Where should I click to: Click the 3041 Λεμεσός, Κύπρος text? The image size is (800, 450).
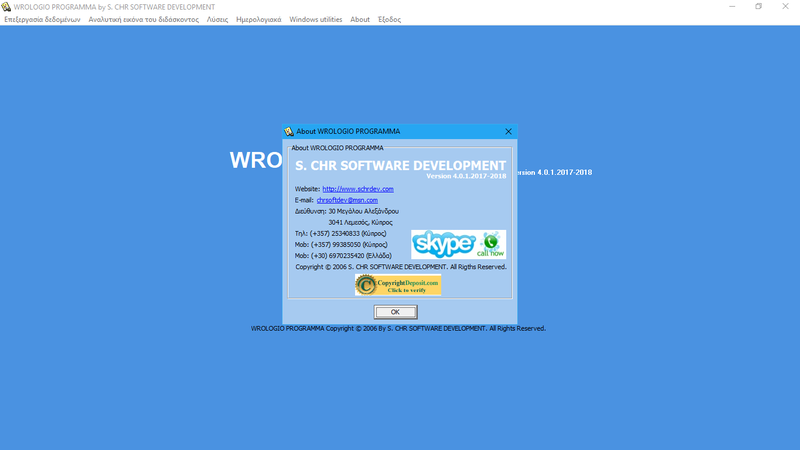tap(360, 222)
